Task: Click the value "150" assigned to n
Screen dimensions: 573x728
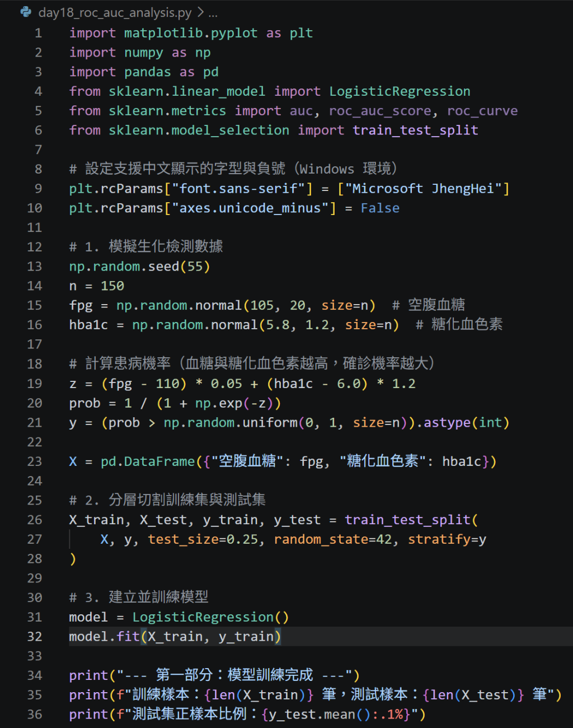Action: [x=112, y=286]
